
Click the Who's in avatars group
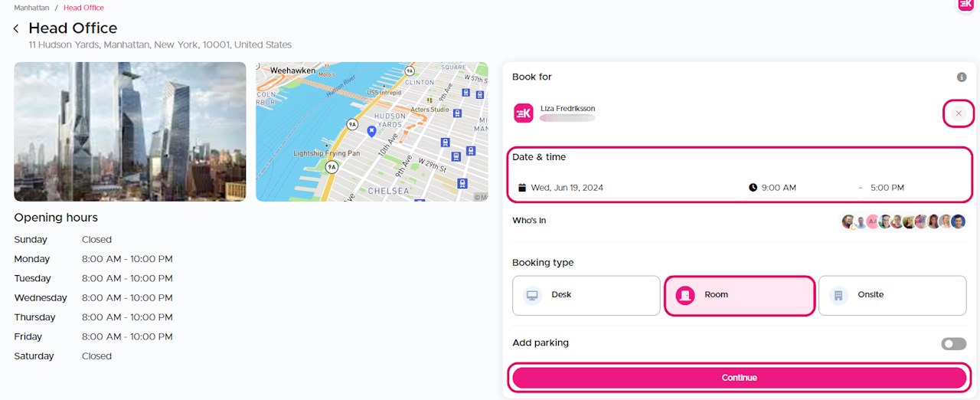(x=903, y=221)
